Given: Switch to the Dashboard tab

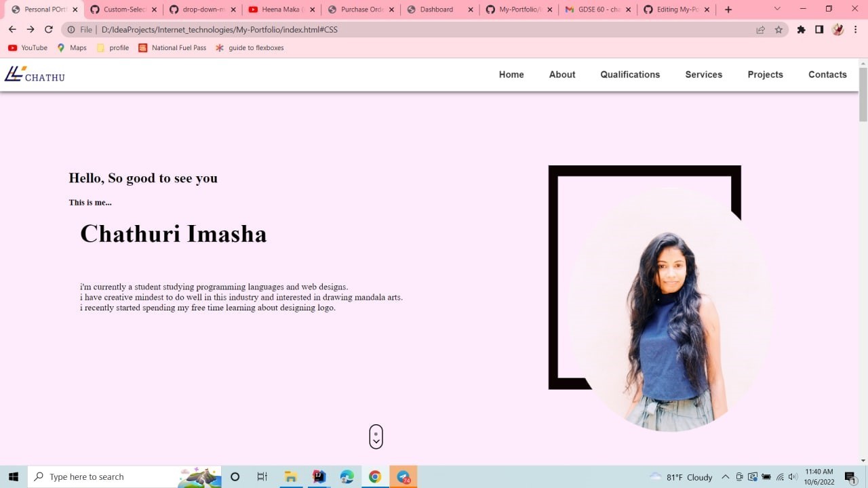Looking at the screenshot, I should (439, 9).
